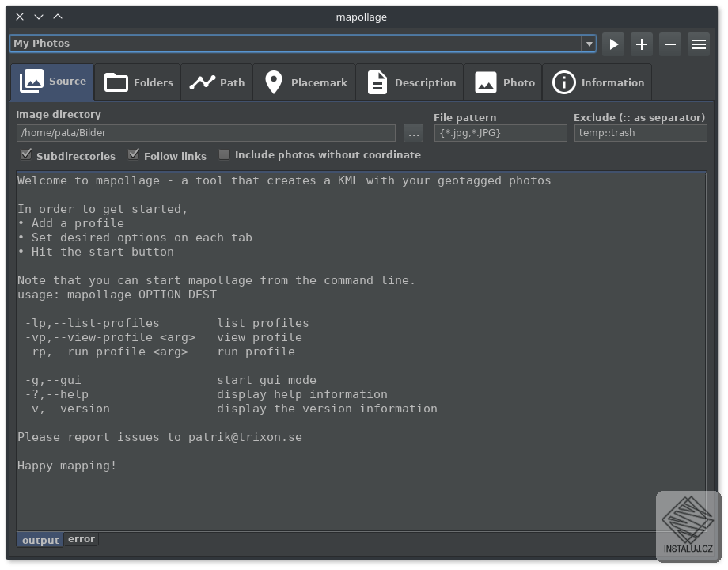
Task: Edit the Exclude field containing temp::trash
Action: (641, 133)
